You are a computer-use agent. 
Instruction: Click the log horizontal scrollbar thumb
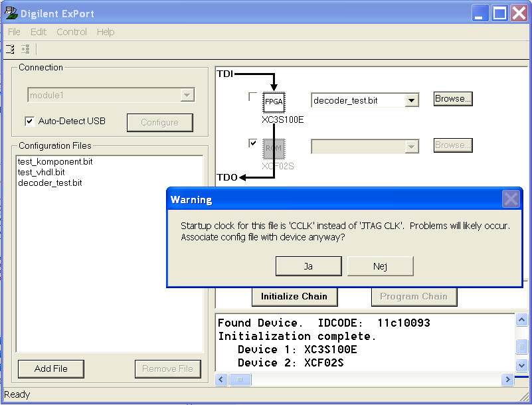(x=240, y=379)
